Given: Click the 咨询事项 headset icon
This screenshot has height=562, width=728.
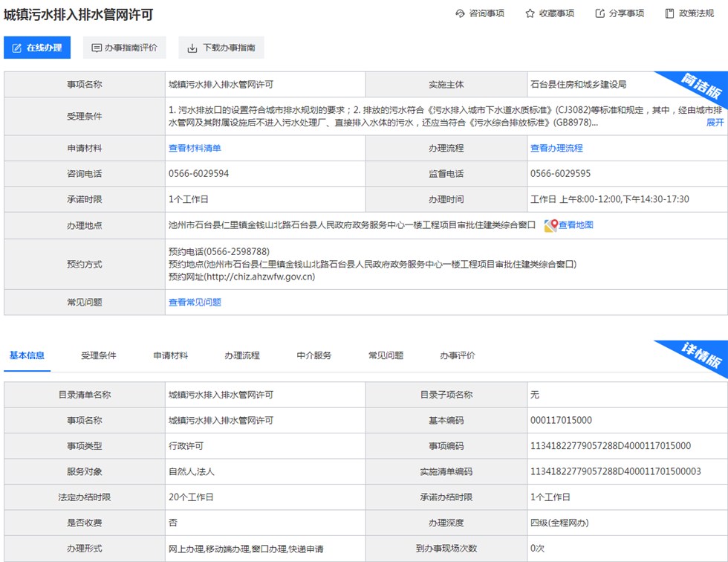Looking at the screenshot, I should click(x=460, y=13).
